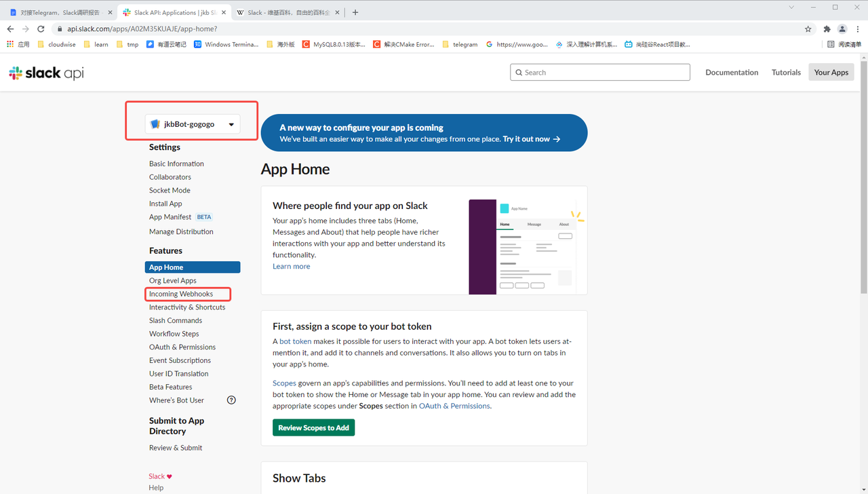868x494 pixels.
Task: Open Chrome three-dot menu
Action: [x=858, y=29]
